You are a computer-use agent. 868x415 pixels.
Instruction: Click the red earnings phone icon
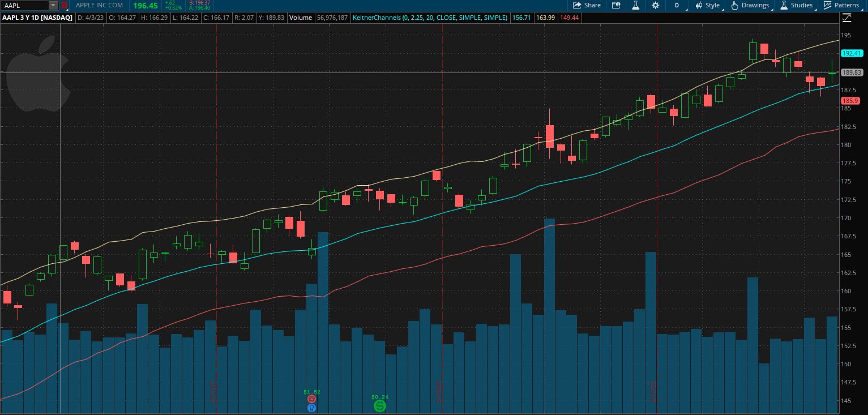pos(311,399)
